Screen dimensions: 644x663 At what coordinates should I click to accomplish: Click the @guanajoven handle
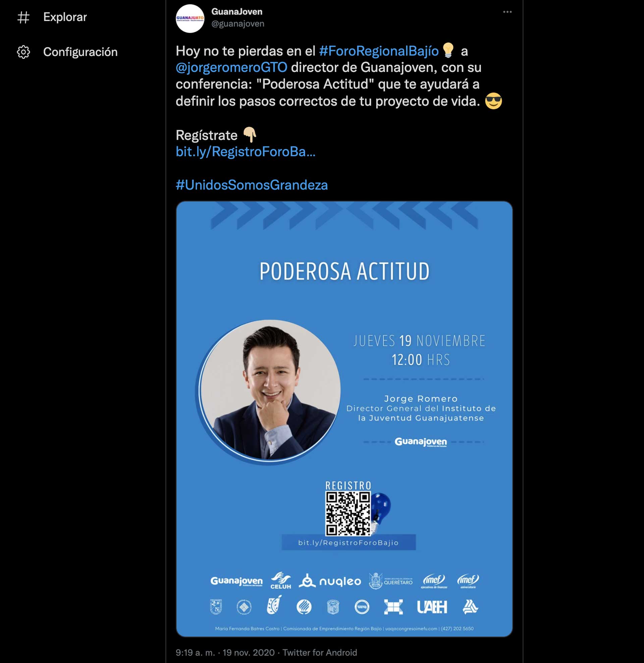coord(238,24)
